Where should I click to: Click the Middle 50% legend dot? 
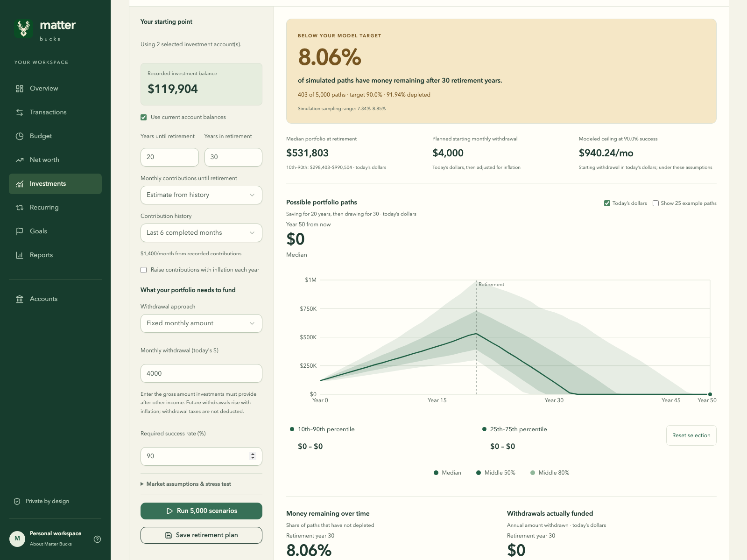pos(479,473)
